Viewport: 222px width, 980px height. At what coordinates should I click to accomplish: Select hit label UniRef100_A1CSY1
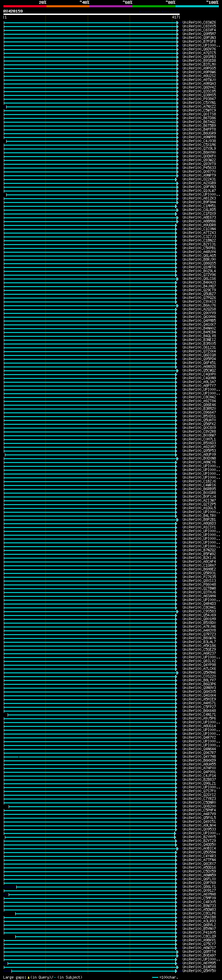(x=199, y=527)
